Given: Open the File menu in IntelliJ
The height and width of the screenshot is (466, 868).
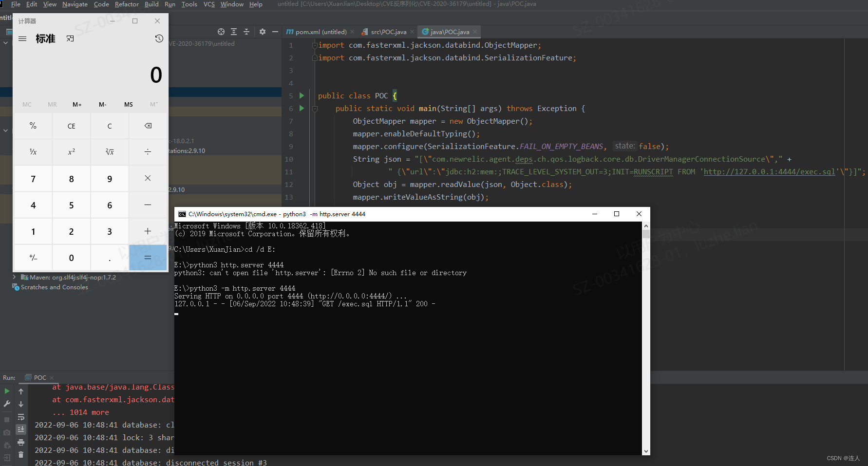Looking at the screenshot, I should coord(16,4).
